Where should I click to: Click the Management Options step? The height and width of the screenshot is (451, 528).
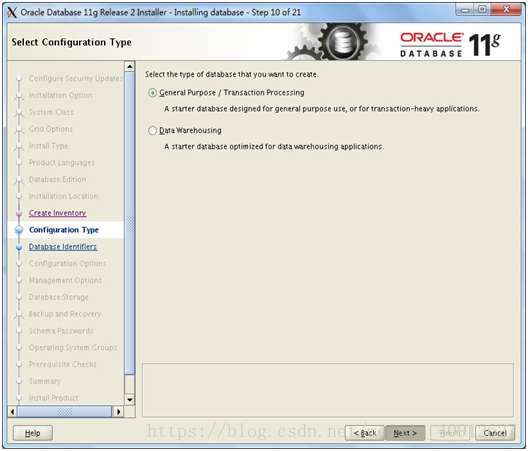65,281
